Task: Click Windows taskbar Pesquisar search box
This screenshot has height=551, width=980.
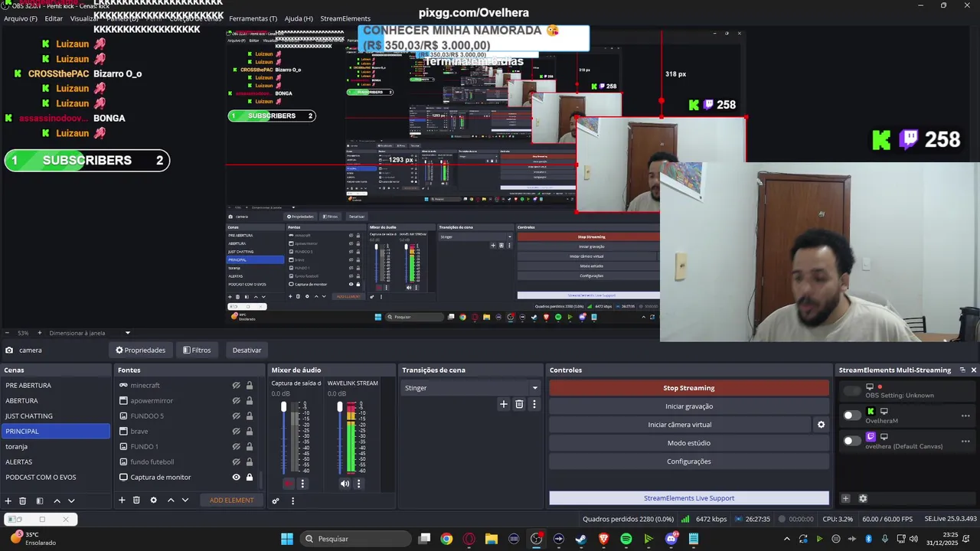Action: pos(354,539)
